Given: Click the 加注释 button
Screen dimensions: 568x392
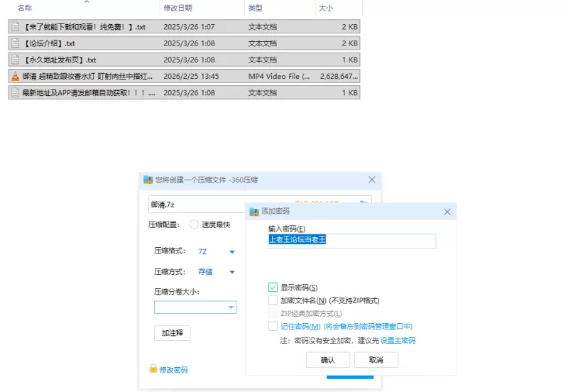Looking at the screenshot, I should (173, 333).
